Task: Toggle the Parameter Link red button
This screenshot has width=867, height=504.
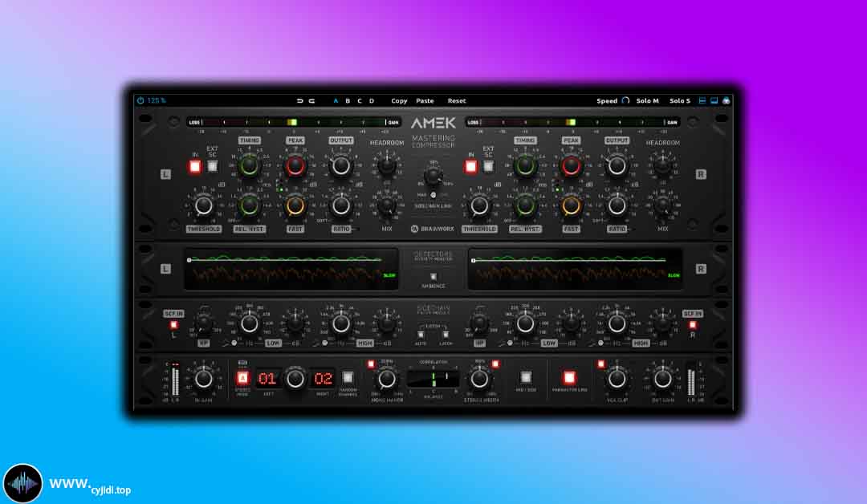Action: 569,377
